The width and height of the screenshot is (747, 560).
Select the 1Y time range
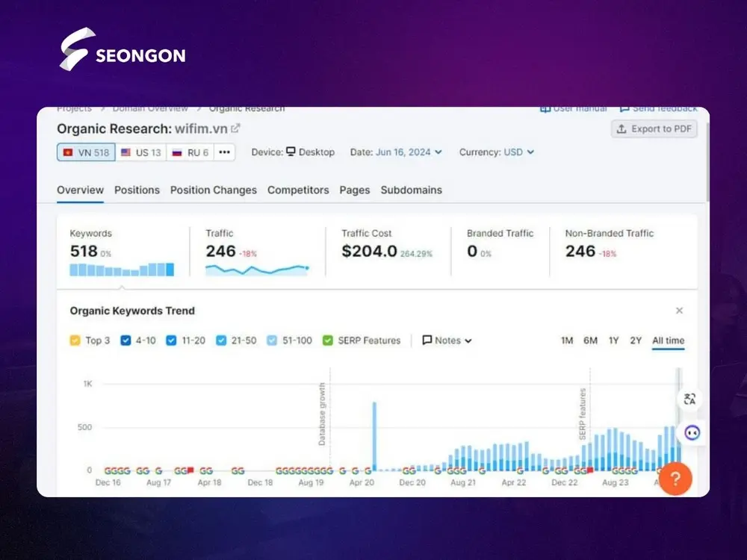click(613, 340)
